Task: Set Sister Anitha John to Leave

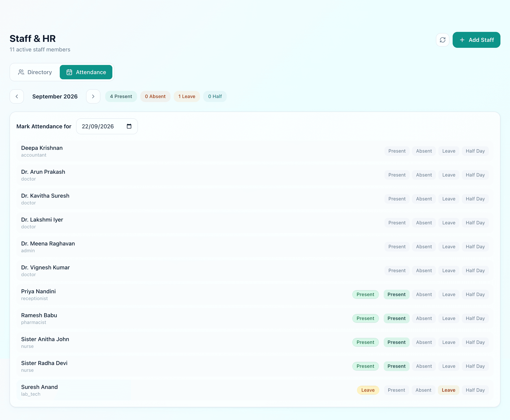Action: point(449,342)
